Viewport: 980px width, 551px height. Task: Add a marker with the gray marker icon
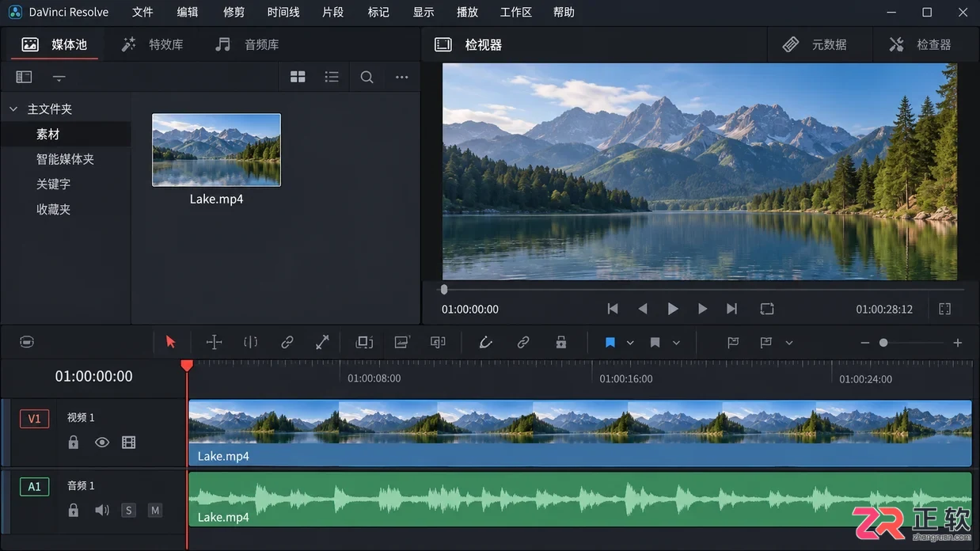[655, 343]
